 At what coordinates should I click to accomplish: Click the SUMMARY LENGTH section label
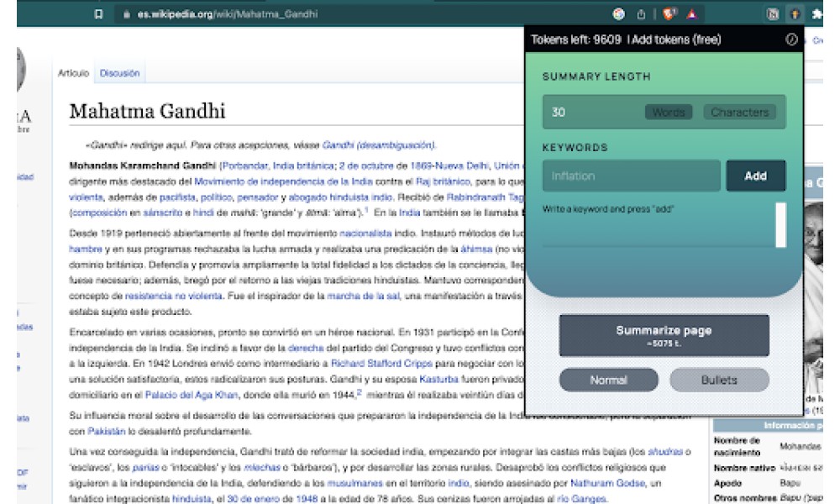coord(596,76)
